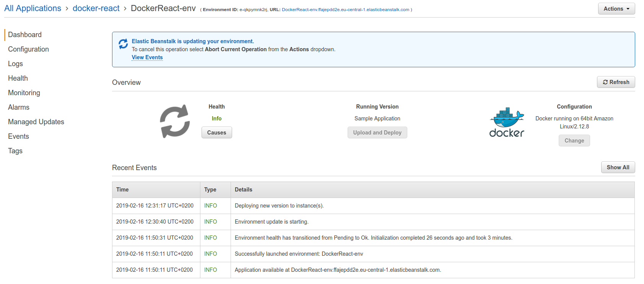The image size is (644, 284).
Task: Click Show All recent events button
Action: click(618, 167)
